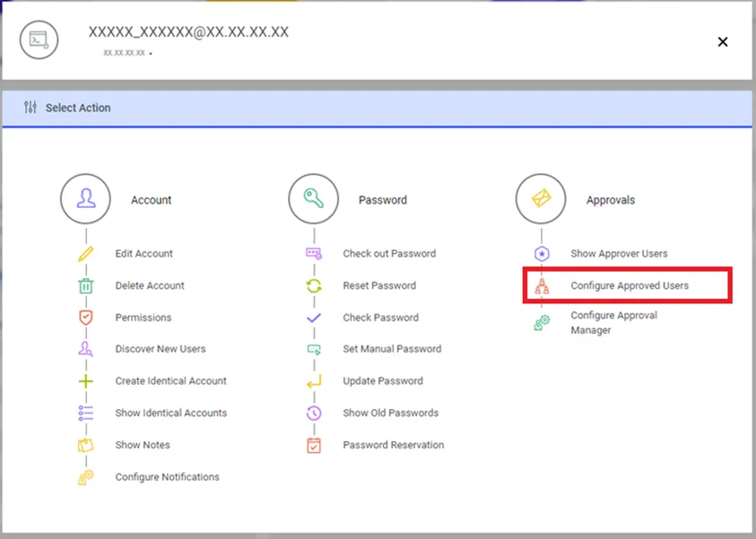Open the IP address dropdown under account name

tap(127, 53)
